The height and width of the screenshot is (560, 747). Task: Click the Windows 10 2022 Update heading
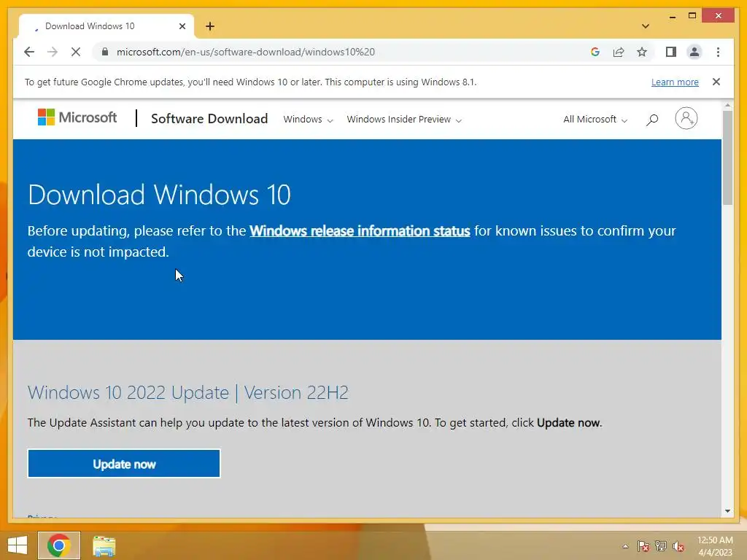(187, 393)
